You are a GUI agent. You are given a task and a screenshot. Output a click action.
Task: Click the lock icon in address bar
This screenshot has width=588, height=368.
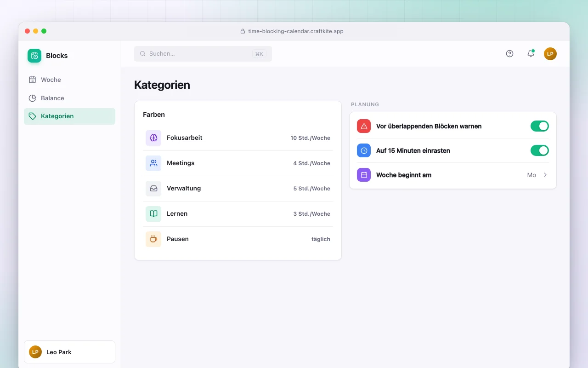click(x=243, y=31)
